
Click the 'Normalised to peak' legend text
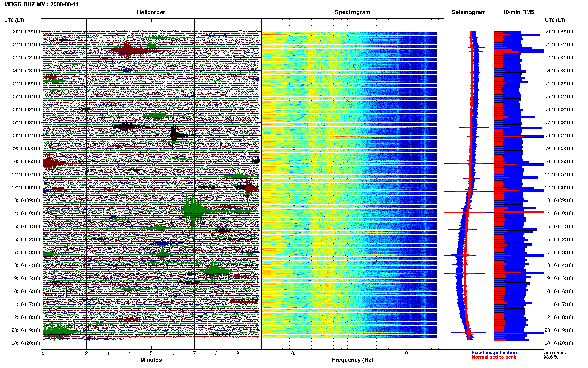[494, 357]
